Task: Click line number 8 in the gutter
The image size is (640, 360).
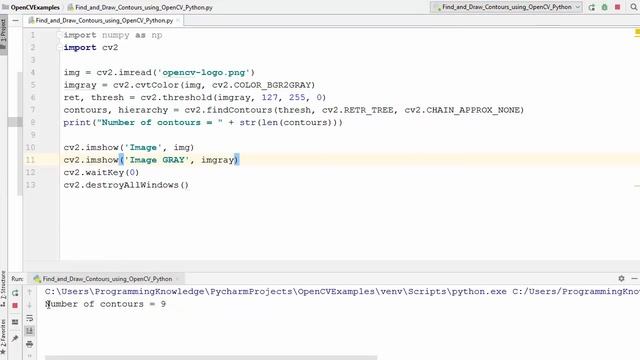Action: click(x=33, y=122)
